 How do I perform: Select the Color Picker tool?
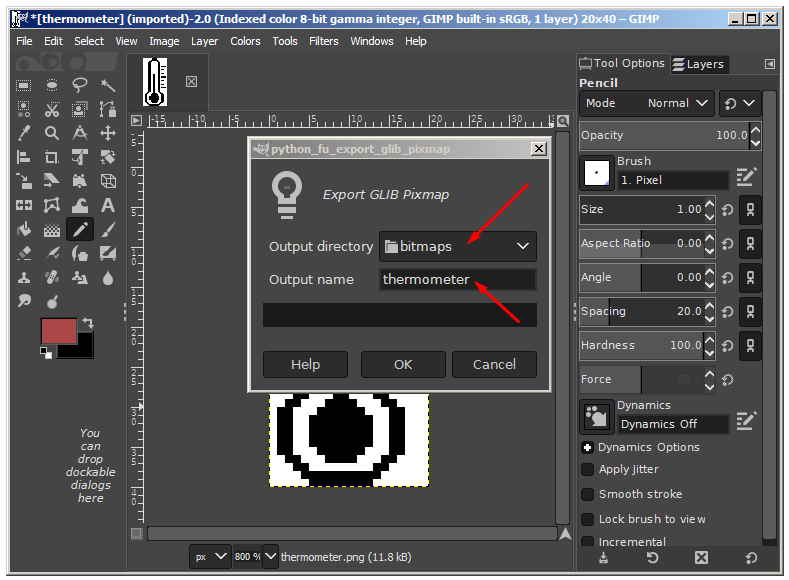pyautogui.click(x=24, y=133)
